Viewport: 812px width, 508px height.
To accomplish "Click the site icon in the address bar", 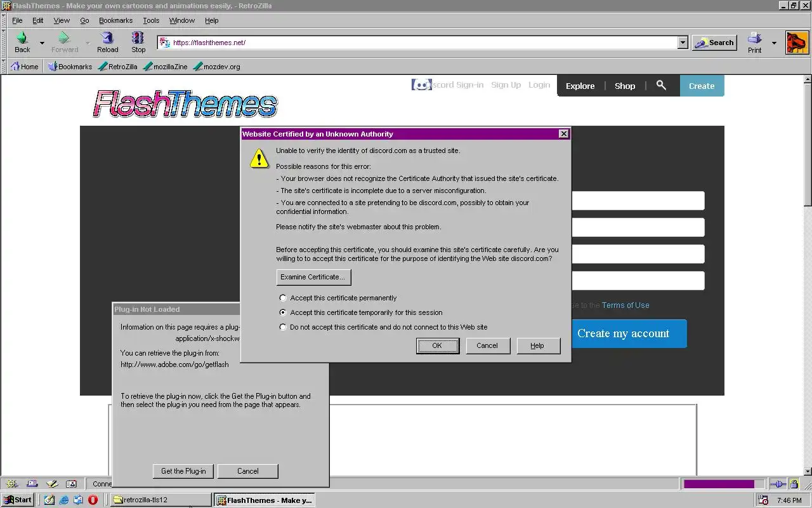I will coord(164,43).
